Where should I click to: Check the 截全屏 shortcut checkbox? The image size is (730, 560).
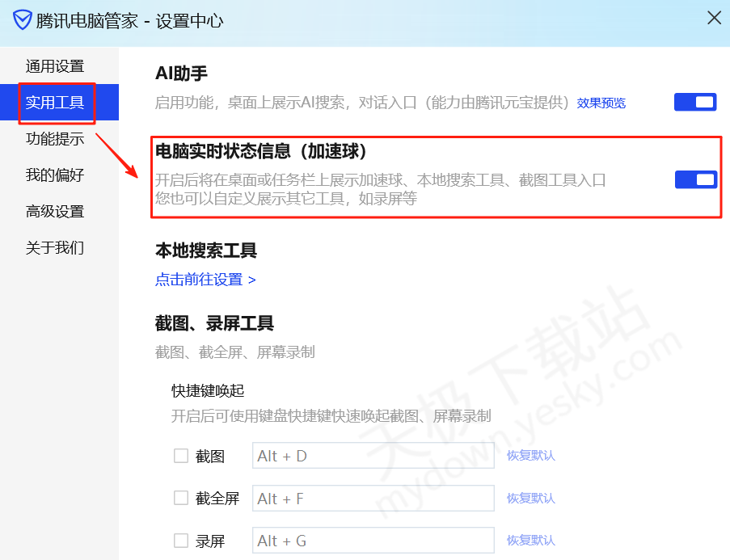(181, 498)
